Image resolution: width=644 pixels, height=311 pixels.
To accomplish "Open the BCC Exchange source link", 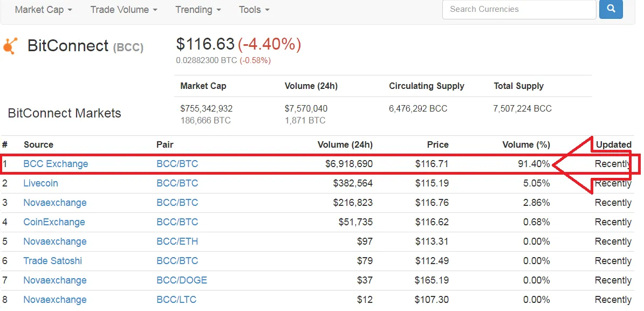I will pyautogui.click(x=56, y=164).
